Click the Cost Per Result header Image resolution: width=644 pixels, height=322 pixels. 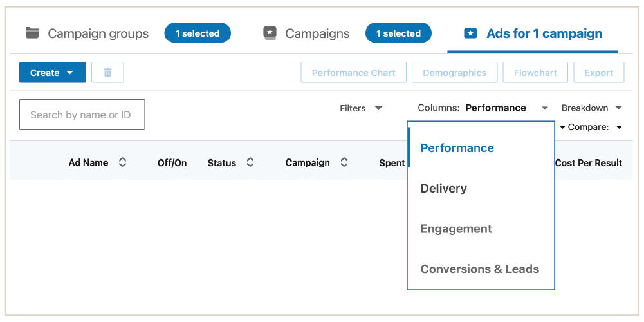pos(589,163)
